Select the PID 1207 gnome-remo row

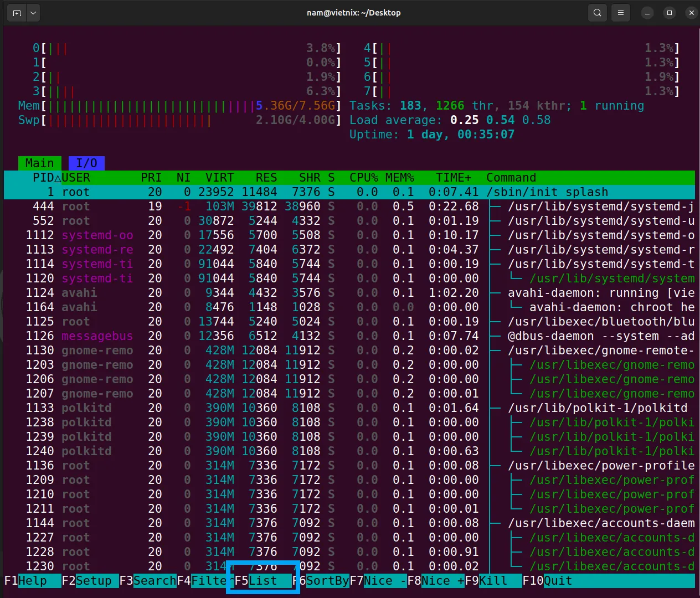[x=349, y=394]
